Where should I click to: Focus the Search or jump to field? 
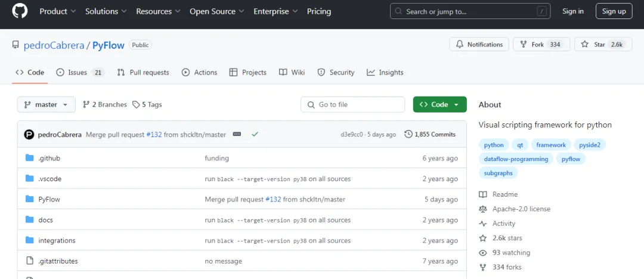pyautogui.click(x=470, y=11)
